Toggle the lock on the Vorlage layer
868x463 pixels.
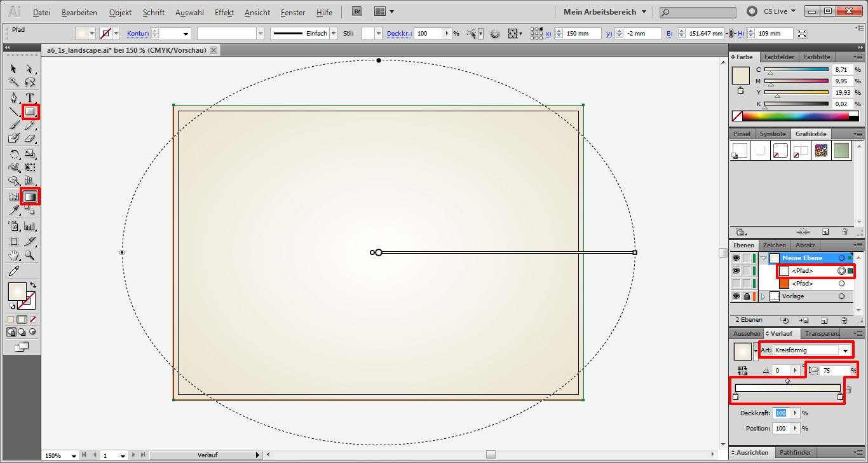(747, 296)
